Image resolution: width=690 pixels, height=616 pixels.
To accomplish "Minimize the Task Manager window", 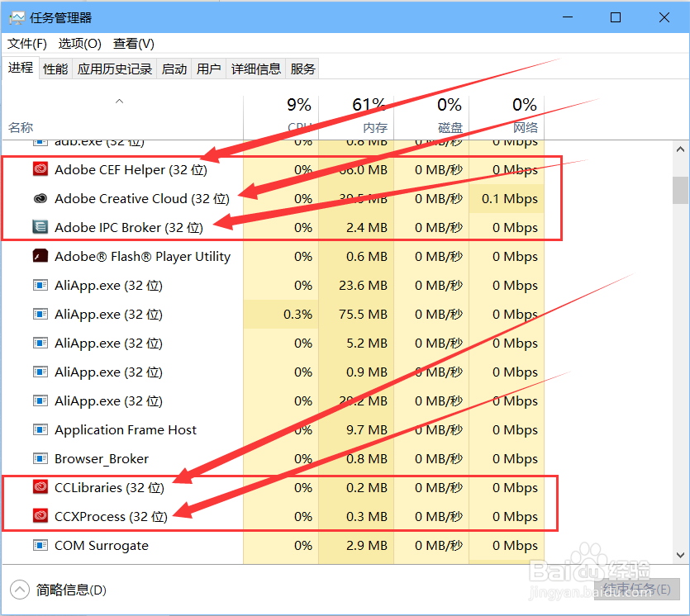I will tap(568, 17).
